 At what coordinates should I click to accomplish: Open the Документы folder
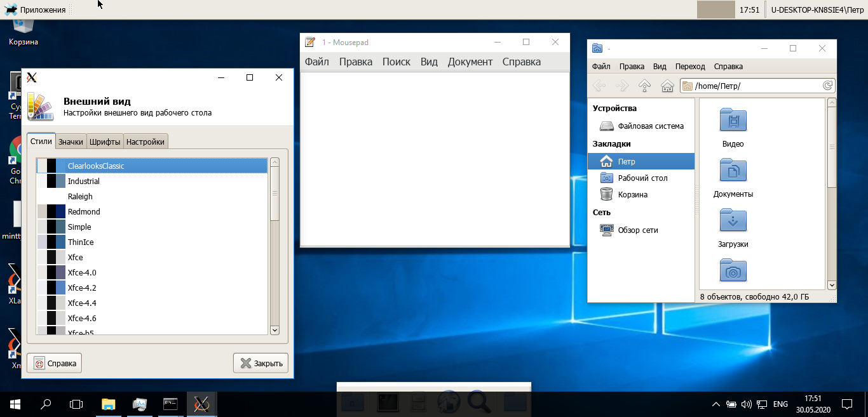[x=733, y=171]
